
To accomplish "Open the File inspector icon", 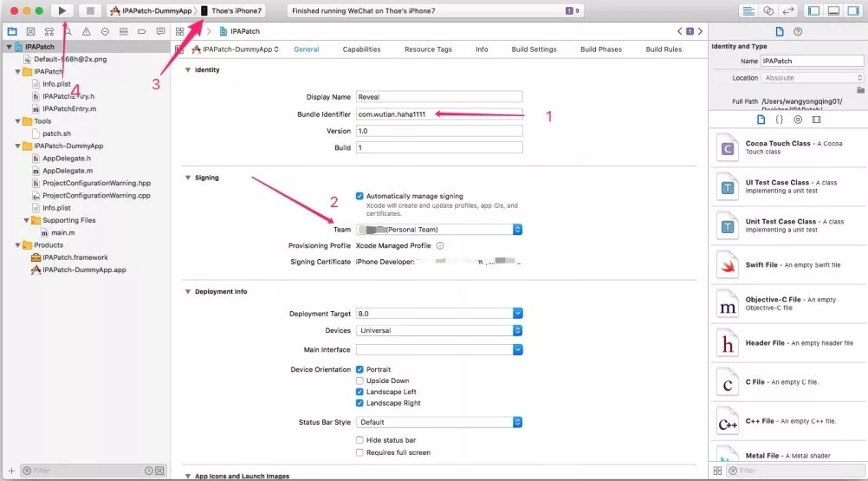I will coord(780,31).
